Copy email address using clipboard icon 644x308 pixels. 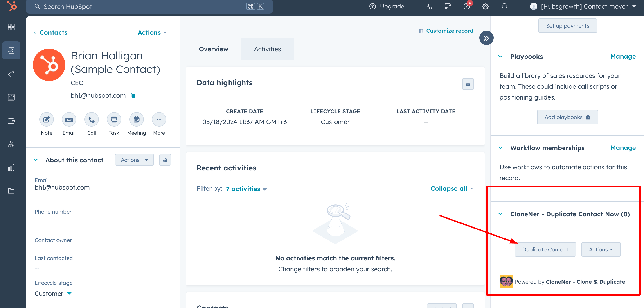pyautogui.click(x=133, y=95)
